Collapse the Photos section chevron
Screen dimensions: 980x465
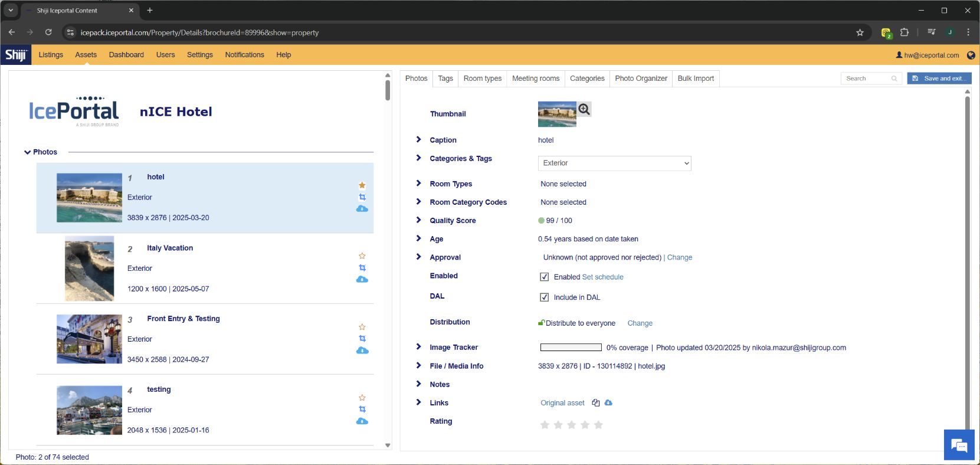tap(27, 152)
